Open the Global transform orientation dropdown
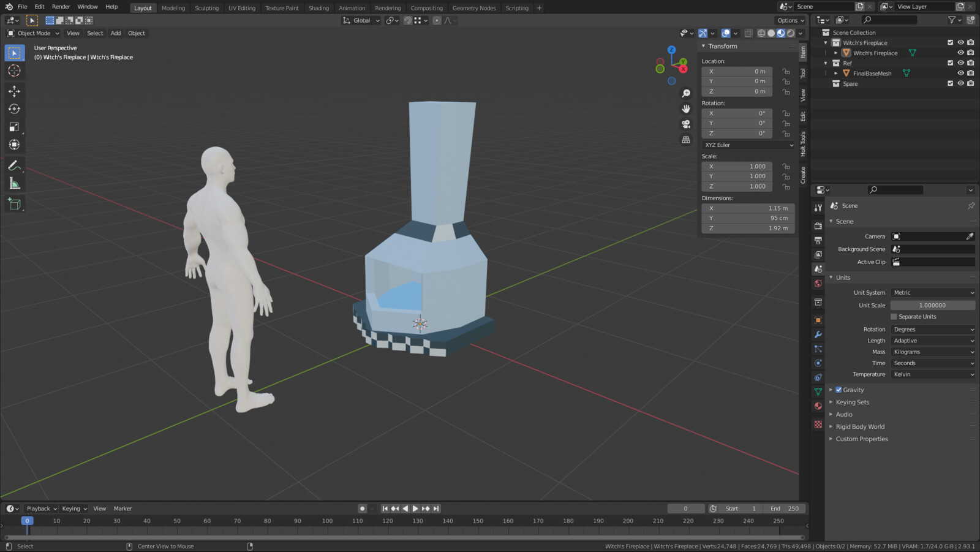The image size is (980, 552). [x=361, y=20]
